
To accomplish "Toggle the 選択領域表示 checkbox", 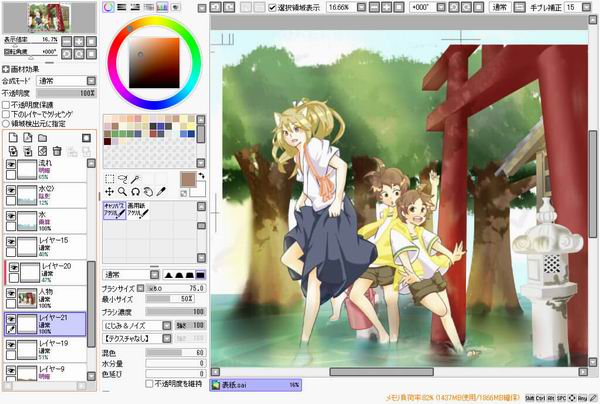I will point(272,8).
